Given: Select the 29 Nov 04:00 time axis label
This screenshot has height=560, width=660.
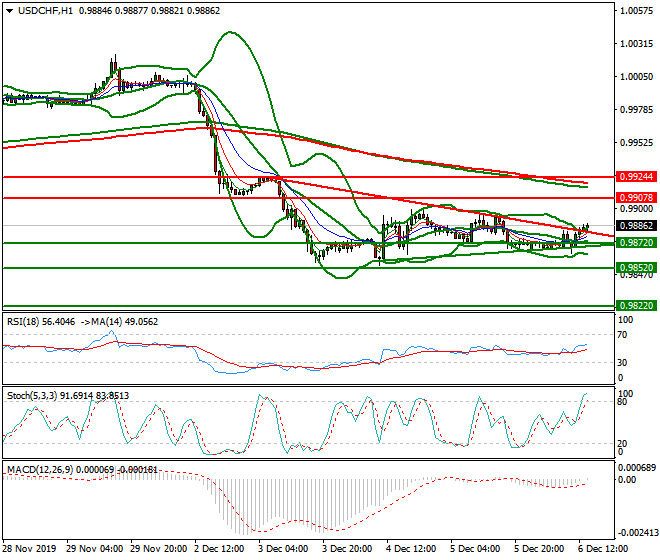Looking at the screenshot, I should point(95,549).
